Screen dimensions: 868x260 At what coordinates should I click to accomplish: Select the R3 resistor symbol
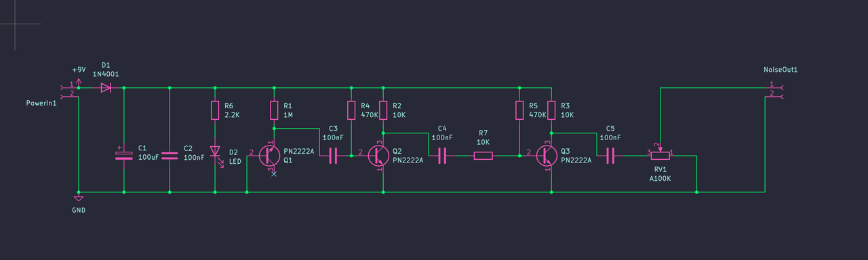(551, 110)
